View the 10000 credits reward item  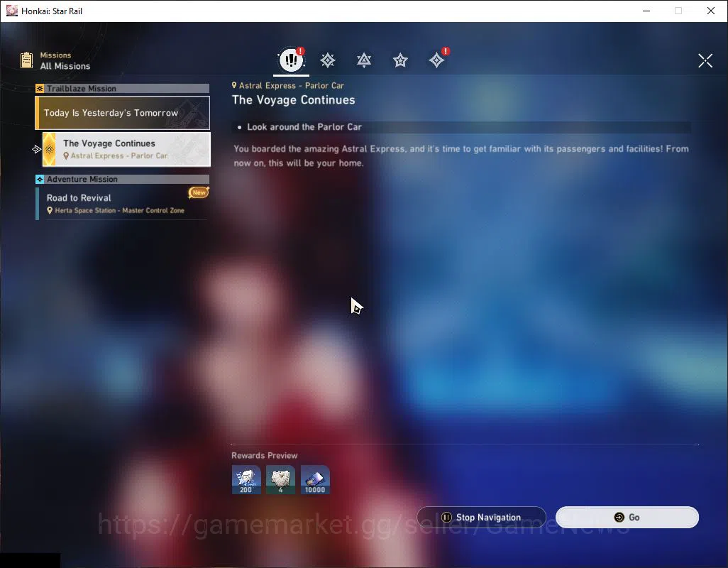tap(315, 480)
